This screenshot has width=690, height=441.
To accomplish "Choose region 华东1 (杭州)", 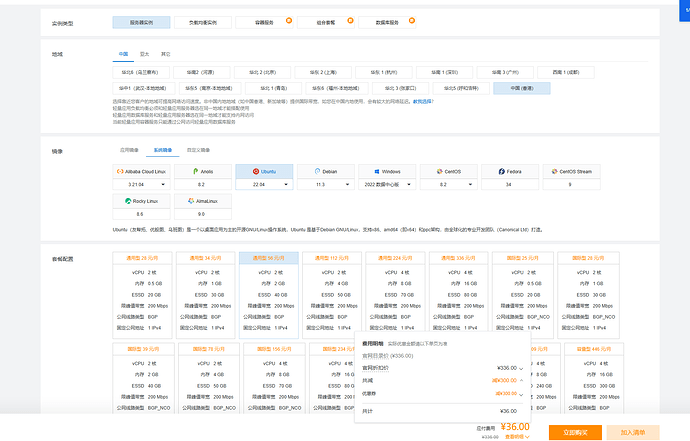I will tap(384, 72).
